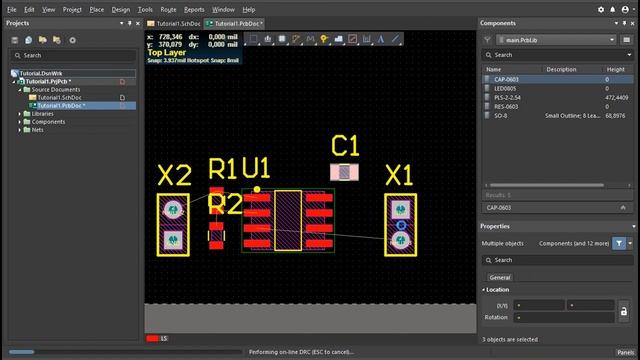Select the Place Polygon Plane tool
The width and height of the screenshot is (640, 360).
(338, 39)
